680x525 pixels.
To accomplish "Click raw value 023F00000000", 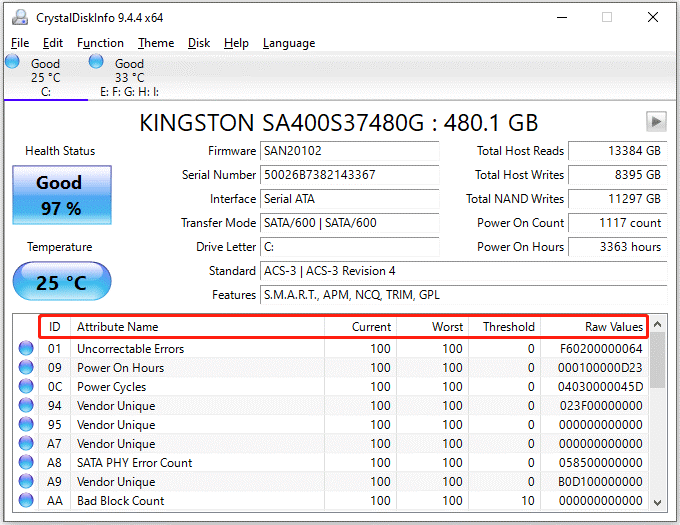I will [x=601, y=406].
